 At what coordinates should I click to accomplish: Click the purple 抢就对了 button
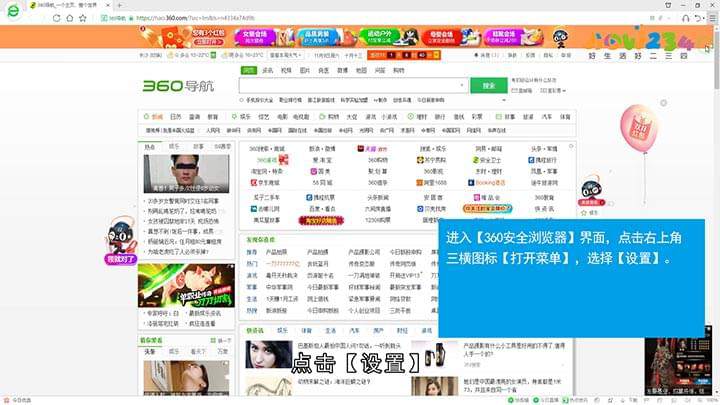[x=121, y=259]
